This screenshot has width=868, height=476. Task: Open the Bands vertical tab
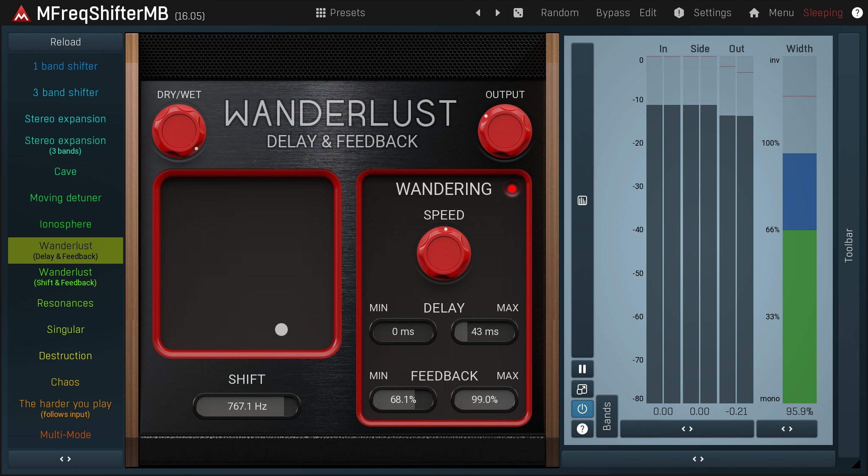pos(607,416)
